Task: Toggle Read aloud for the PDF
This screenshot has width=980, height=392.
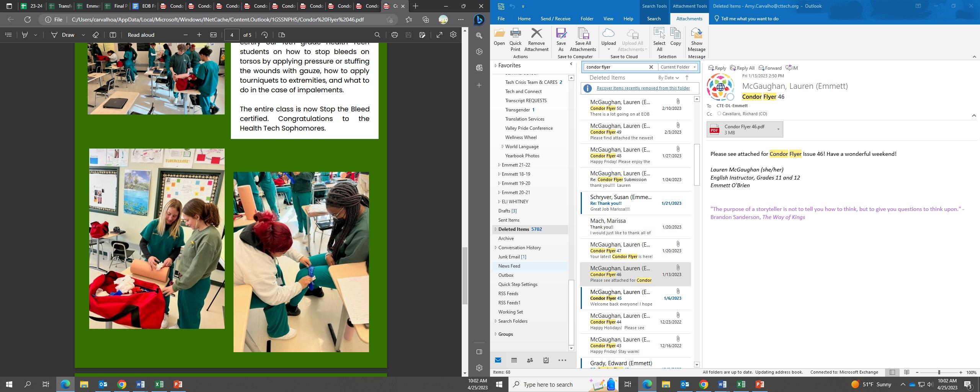Action: (x=141, y=35)
